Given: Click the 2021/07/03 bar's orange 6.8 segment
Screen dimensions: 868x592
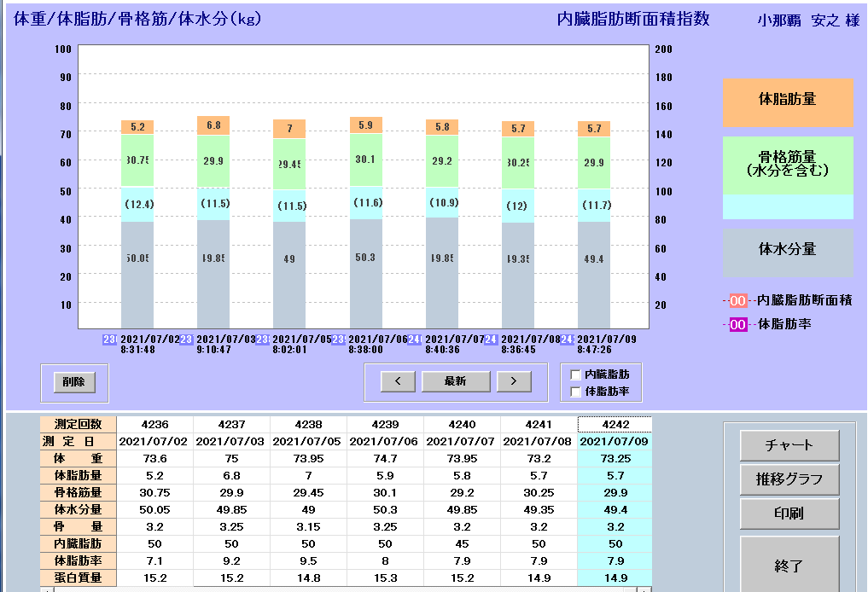Looking at the screenshot, I should (213, 125).
